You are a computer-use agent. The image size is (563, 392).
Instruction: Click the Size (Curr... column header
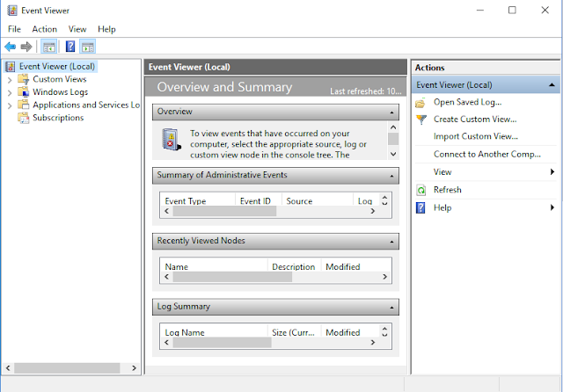pyautogui.click(x=295, y=332)
